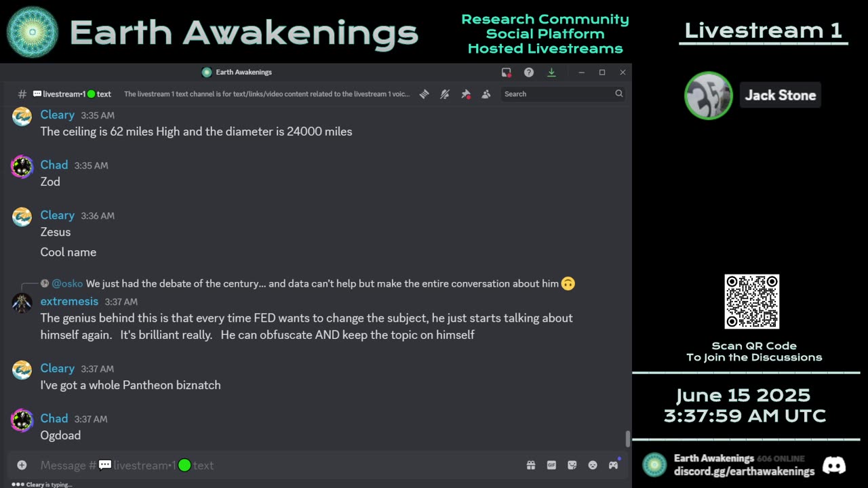Viewport: 868px width, 488px height.
Task: Open the plus attachment button in message bar
Action: (x=22, y=465)
